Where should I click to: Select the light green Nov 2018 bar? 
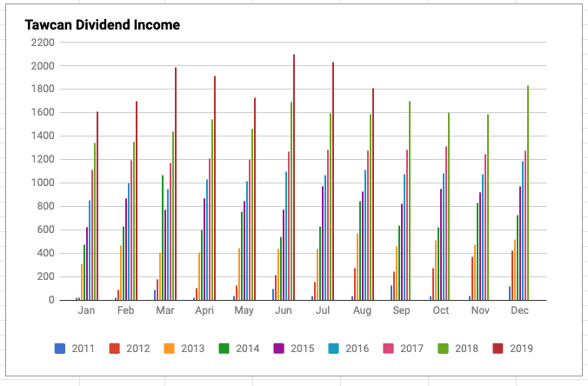[x=488, y=207]
